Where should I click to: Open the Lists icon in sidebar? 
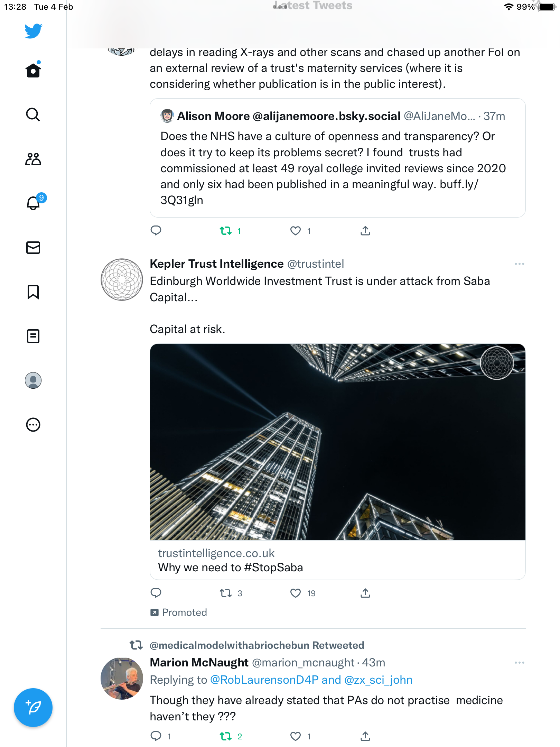pos(33,336)
